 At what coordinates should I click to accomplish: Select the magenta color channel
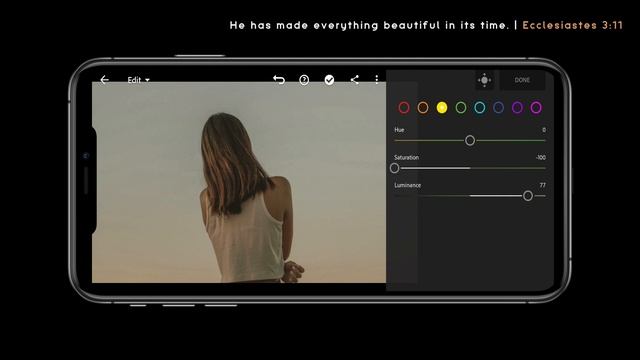point(536,108)
